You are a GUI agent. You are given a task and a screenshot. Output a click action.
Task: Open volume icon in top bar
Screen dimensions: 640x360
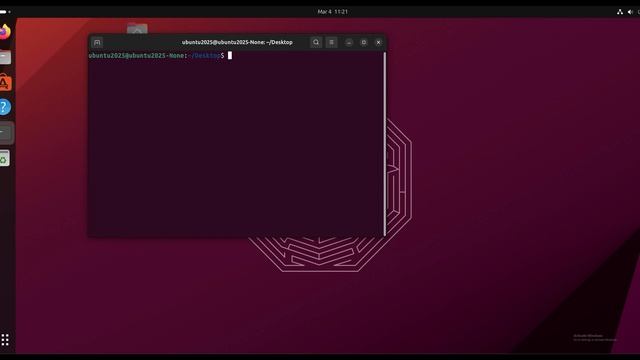pyautogui.click(x=630, y=12)
